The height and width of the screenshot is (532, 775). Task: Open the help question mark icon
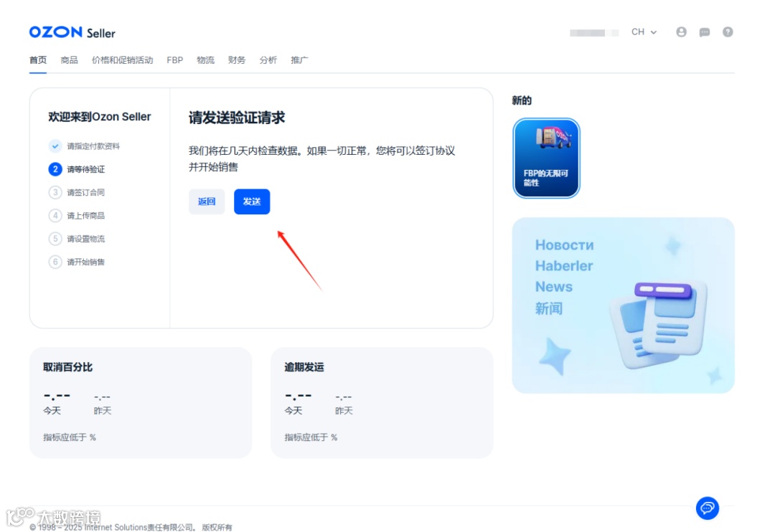pyautogui.click(x=728, y=32)
